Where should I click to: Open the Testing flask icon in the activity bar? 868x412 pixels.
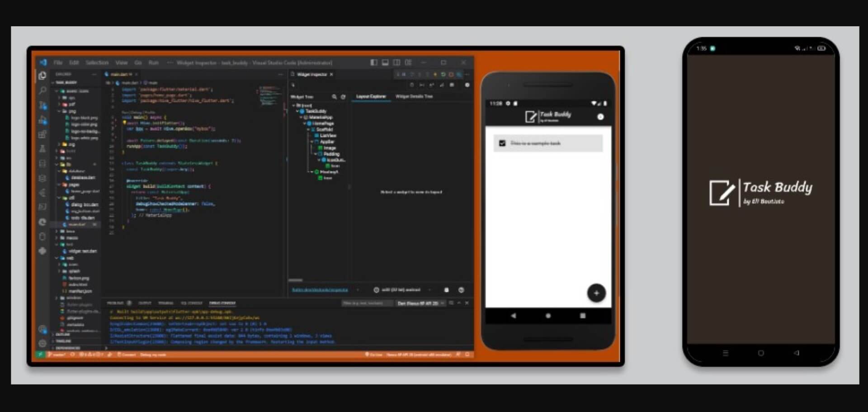(42, 149)
